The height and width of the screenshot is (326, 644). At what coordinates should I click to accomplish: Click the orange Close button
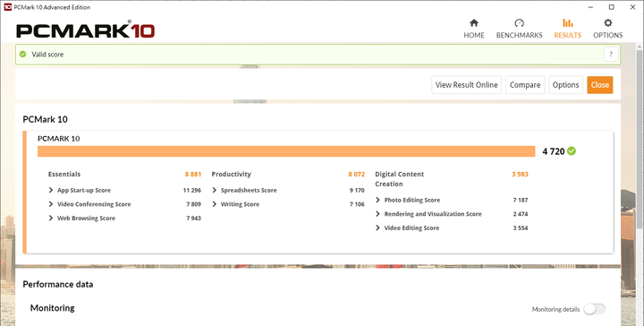599,85
